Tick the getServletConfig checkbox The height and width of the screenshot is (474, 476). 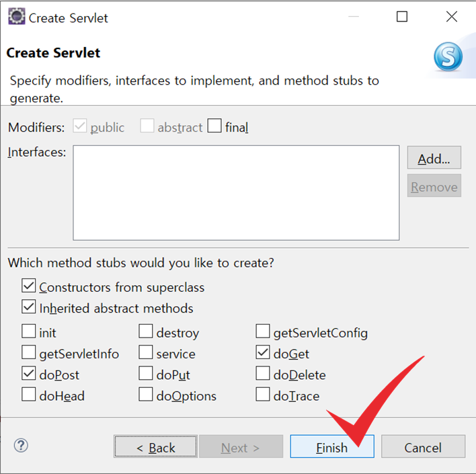263,331
